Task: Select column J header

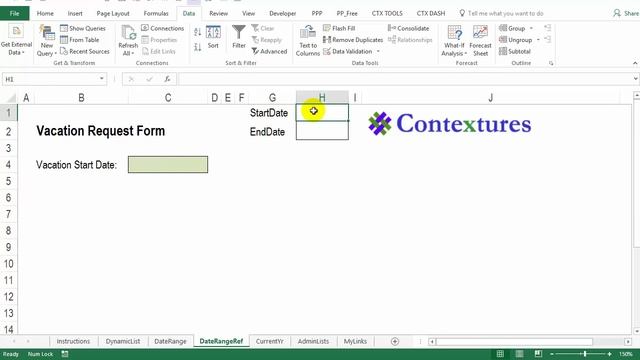Action: 491,98
